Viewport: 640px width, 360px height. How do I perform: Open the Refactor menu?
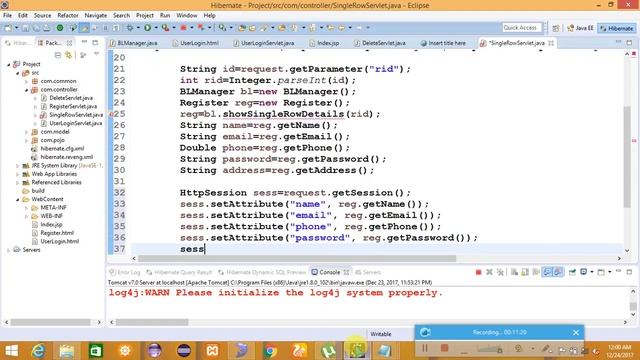[68, 16]
